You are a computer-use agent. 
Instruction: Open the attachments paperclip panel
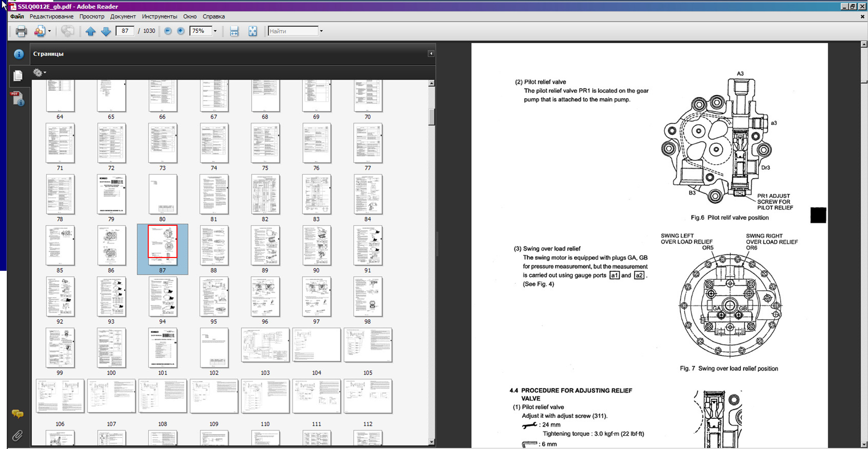click(17, 435)
